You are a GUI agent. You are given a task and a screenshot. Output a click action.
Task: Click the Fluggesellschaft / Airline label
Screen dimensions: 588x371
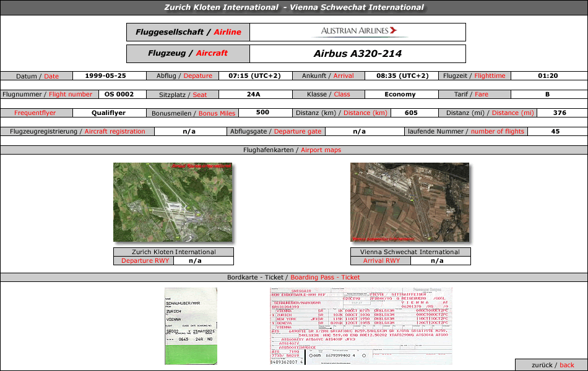coord(188,32)
